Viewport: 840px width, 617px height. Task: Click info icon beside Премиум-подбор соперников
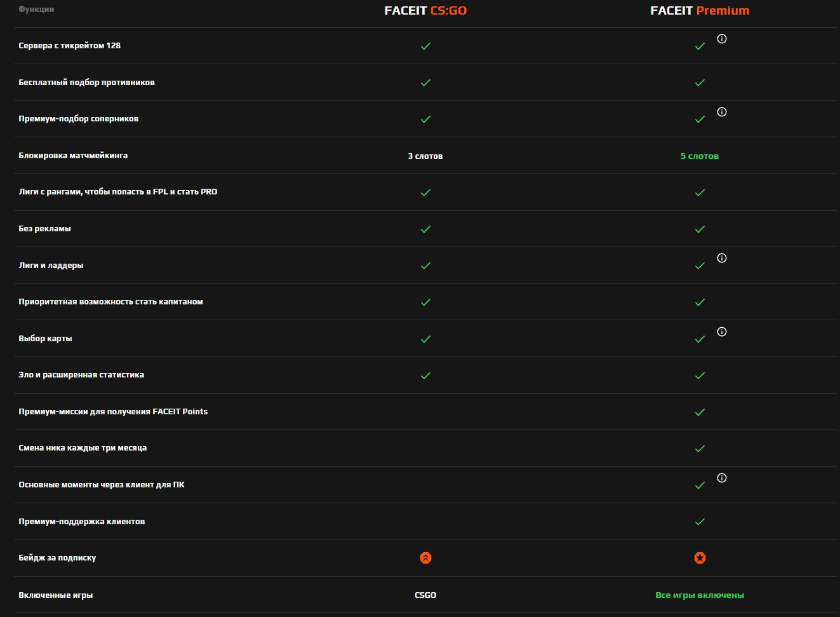(x=721, y=112)
